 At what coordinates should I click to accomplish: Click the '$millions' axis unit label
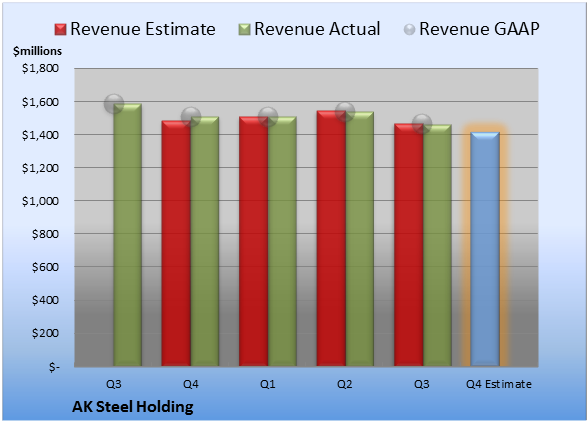click(38, 51)
